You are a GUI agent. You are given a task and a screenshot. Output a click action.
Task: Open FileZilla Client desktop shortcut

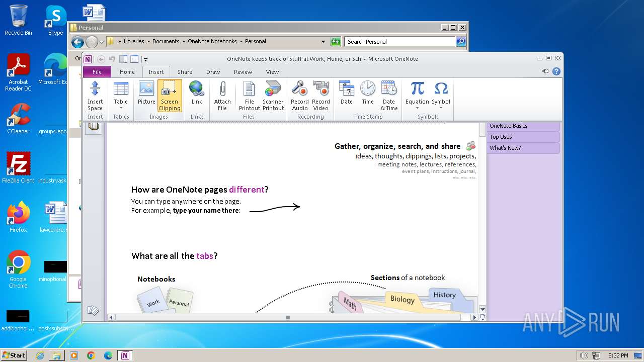tap(18, 167)
